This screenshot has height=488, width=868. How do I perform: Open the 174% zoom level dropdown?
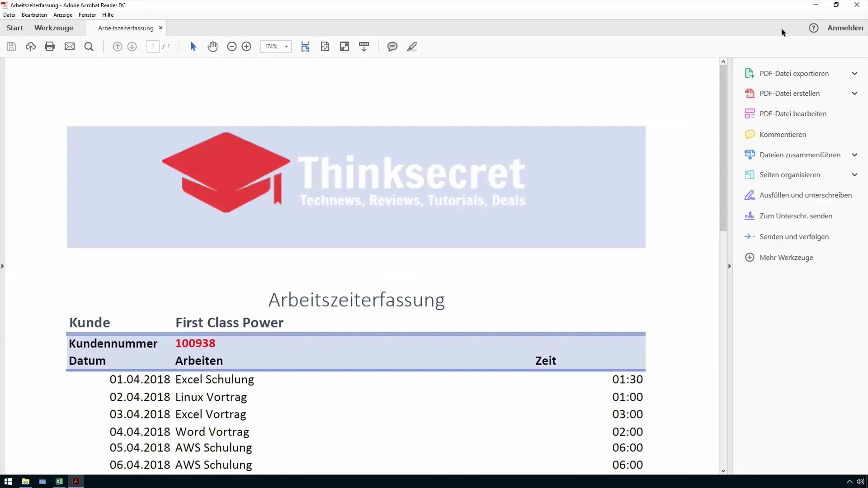[x=286, y=47]
